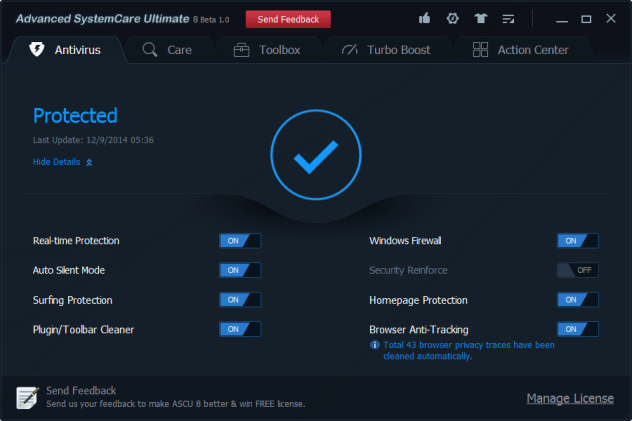632x421 pixels.
Task: Click the bottom Send Feedback heading
Action: [x=81, y=390]
